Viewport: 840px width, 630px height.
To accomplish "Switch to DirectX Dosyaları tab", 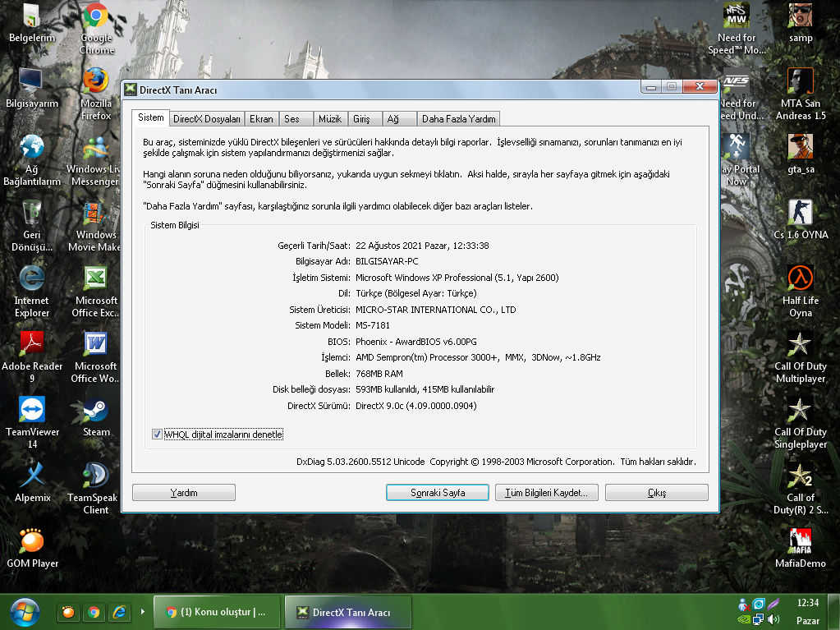I will pos(207,119).
